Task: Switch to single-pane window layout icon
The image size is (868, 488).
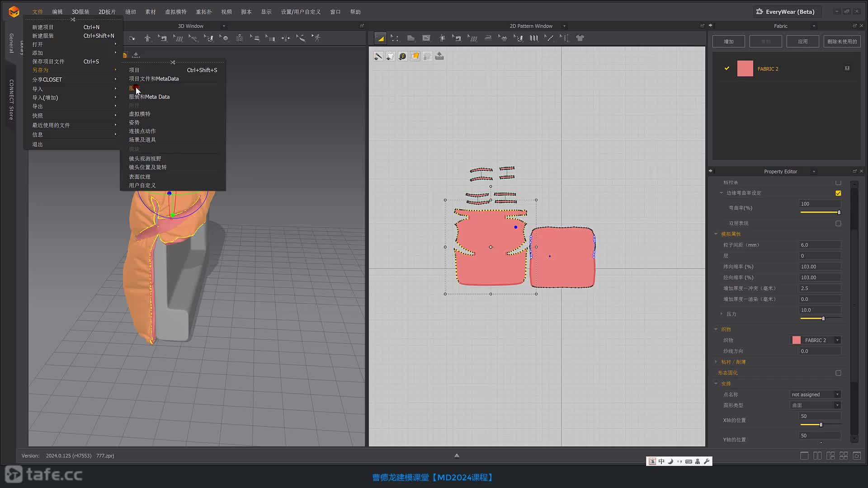Action: [804, 456]
